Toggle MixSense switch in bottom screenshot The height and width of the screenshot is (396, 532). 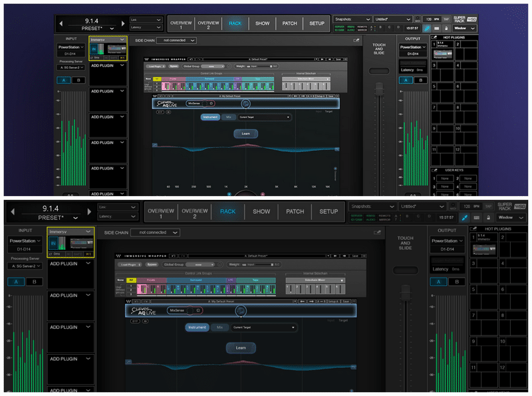click(190, 310)
